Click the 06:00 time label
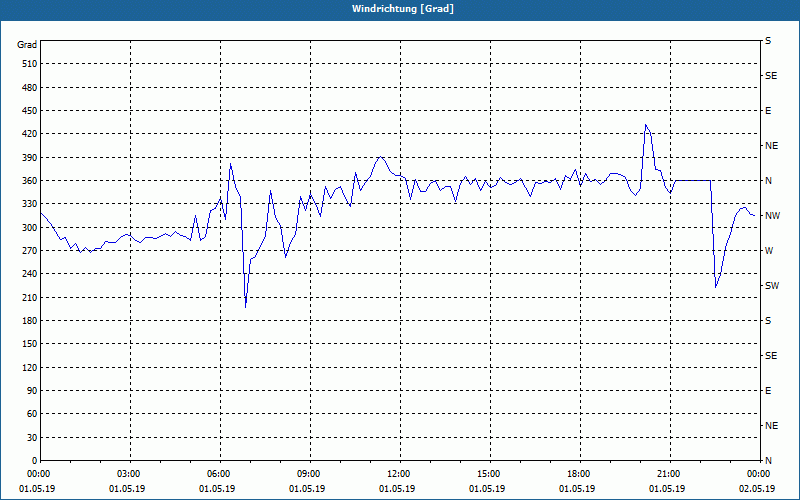The image size is (800, 500). point(220,474)
